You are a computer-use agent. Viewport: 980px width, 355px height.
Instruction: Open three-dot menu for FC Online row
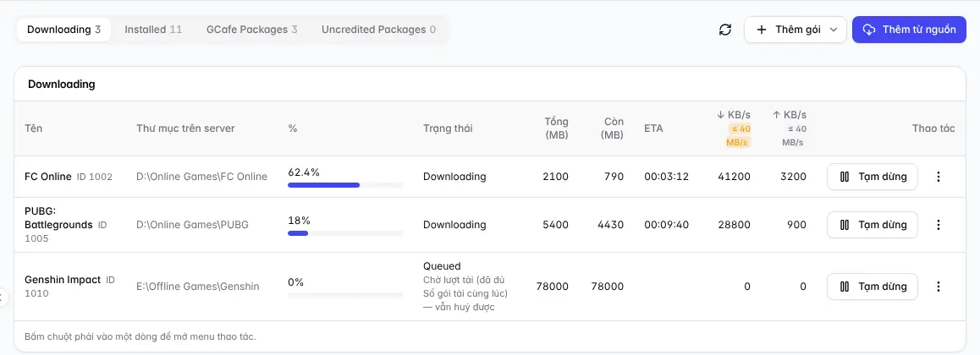(x=938, y=177)
